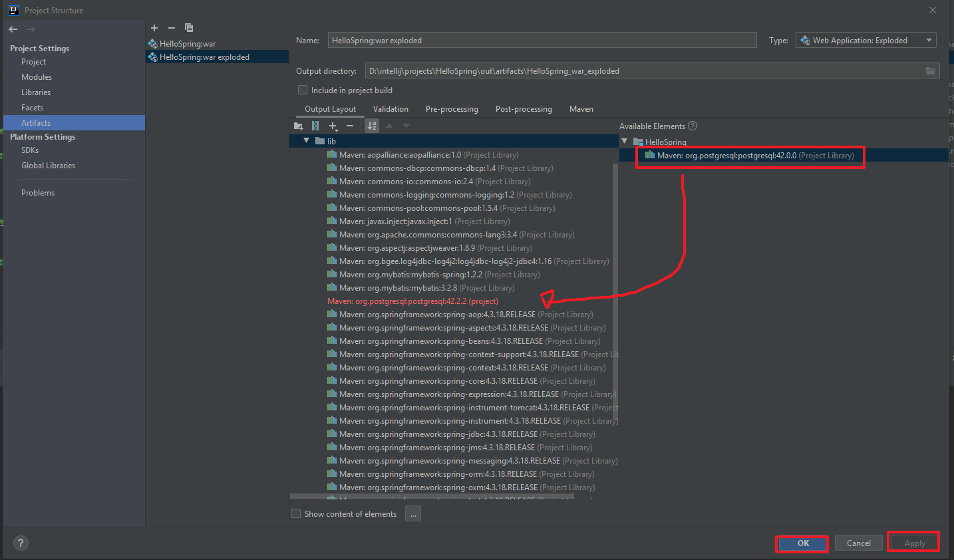Switch to the Maven tab
This screenshot has height=560, width=954.
[x=581, y=109]
